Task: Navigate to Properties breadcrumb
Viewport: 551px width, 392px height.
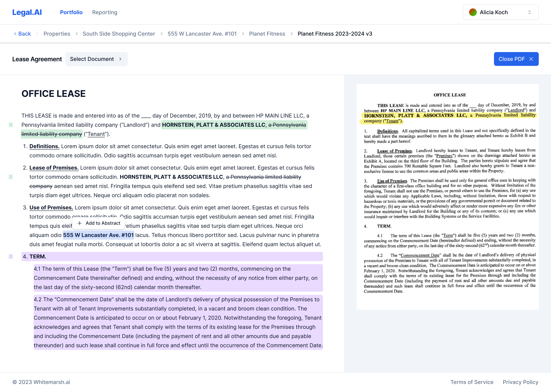Action: pos(57,34)
